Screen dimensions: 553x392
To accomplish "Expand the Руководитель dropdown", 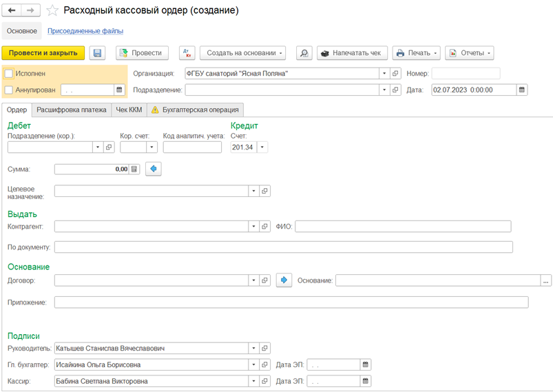I will coord(253,348).
